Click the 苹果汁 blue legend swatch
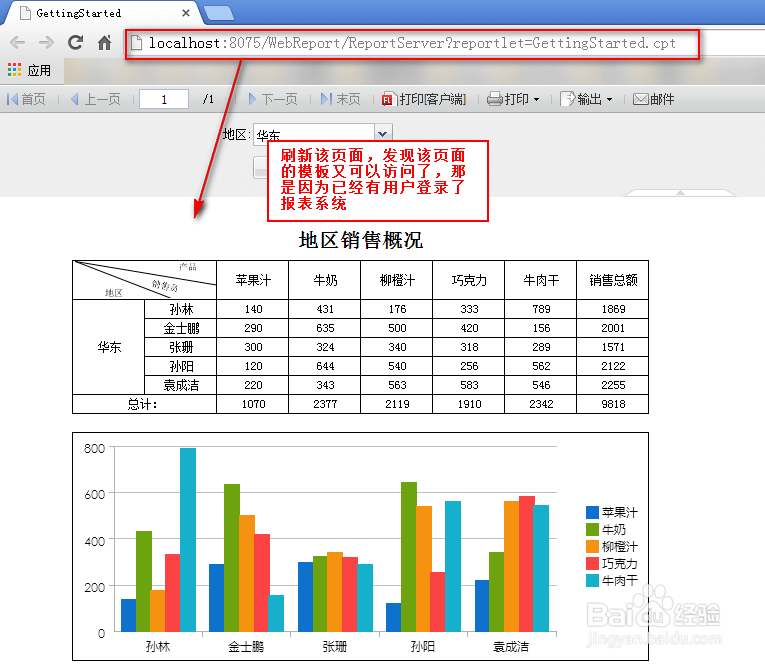Image resolution: width=765 pixels, height=666 pixels. (x=592, y=512)
